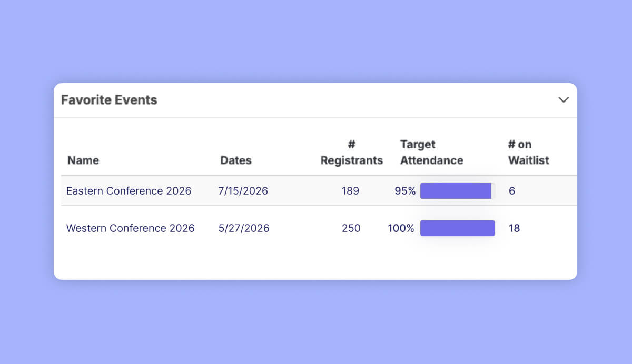
Task: Click the # on Waitlist column header
Action: pos(528,153)
